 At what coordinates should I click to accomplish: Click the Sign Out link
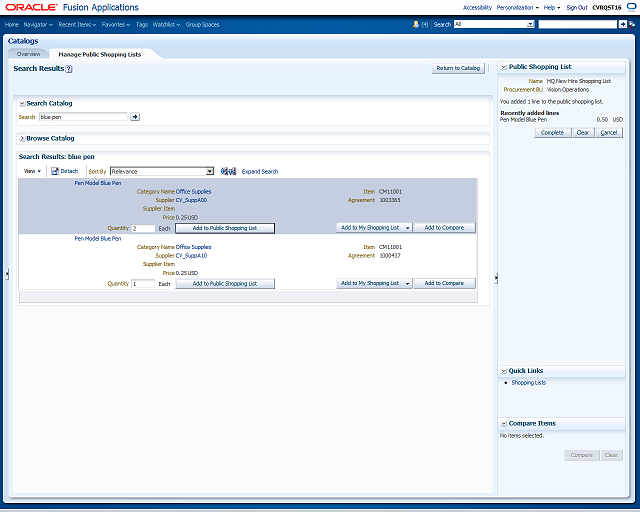tap(577, 7)
